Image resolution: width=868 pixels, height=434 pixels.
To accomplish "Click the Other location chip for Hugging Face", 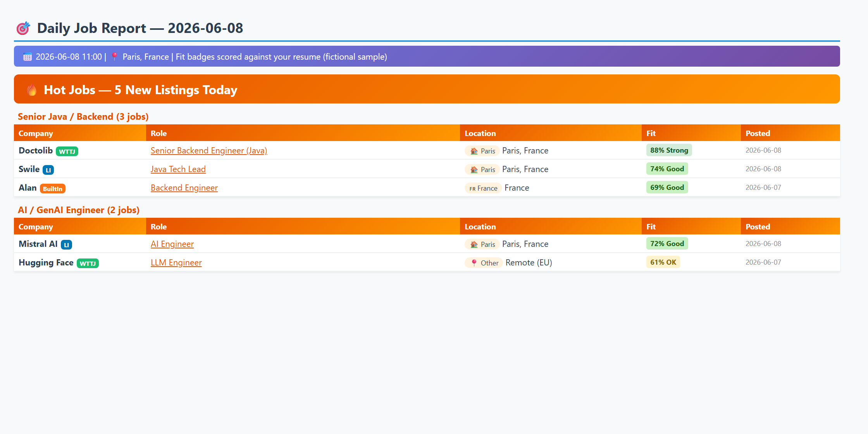I will pos(484,263).
